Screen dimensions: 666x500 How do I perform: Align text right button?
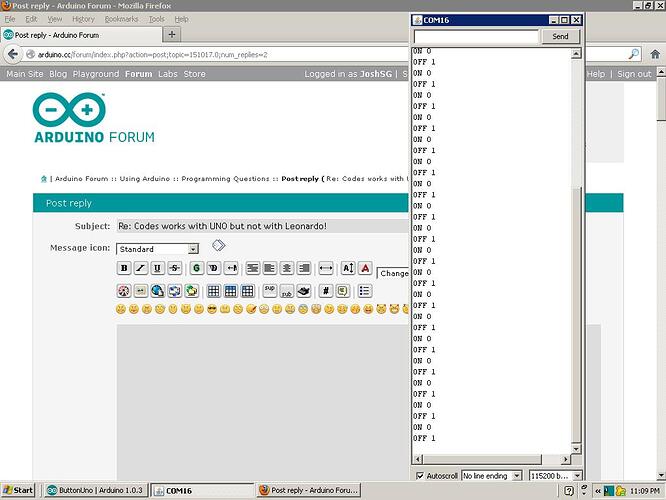[304, 268]
